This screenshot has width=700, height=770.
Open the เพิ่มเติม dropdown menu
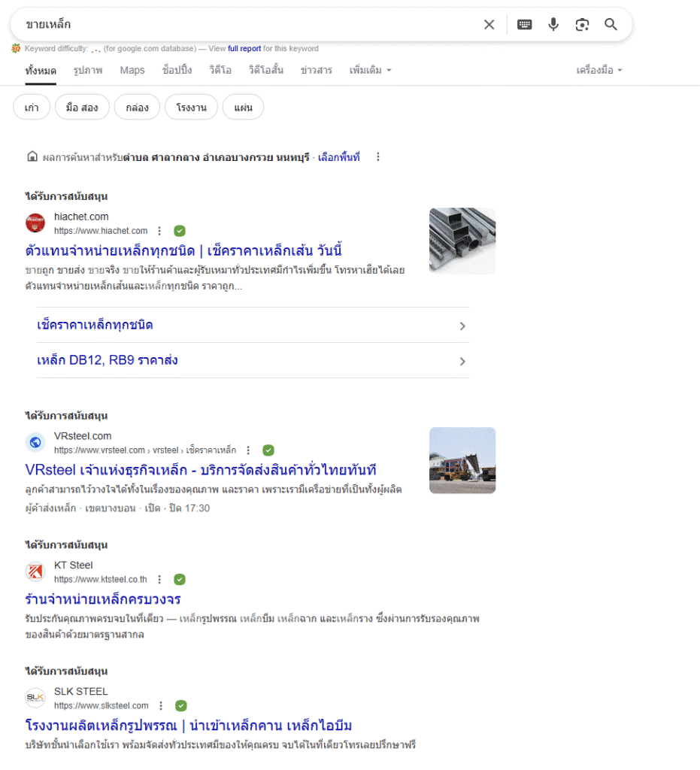[371, 70]
